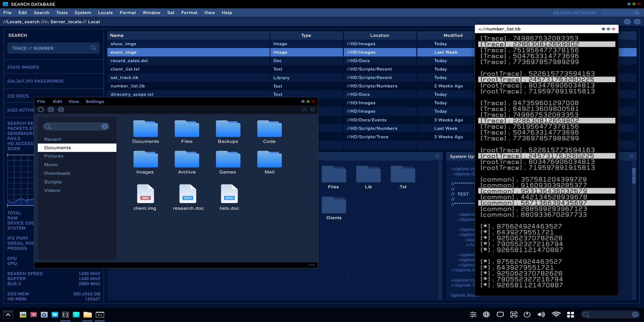Select Recent in file browser sidebar
Viewport: 644px width, 322px height.
53,139
